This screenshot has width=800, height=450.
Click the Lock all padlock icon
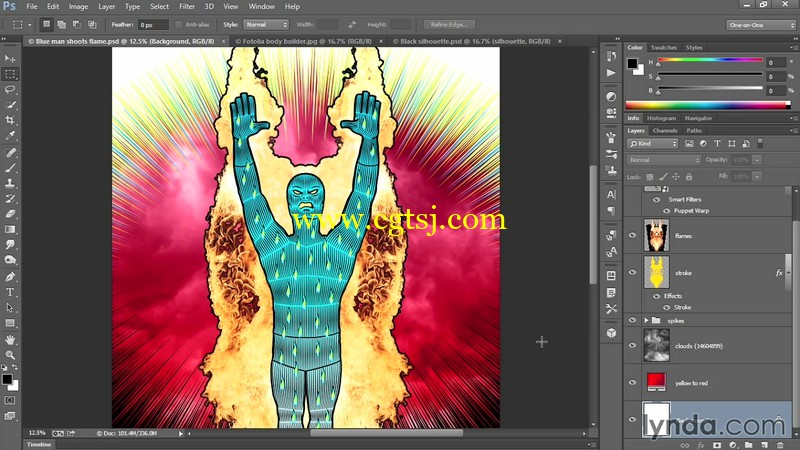coord(689,177)
